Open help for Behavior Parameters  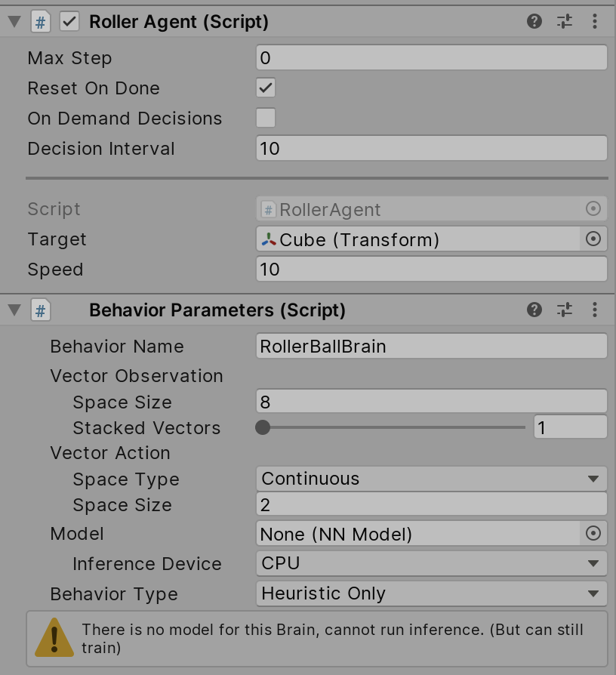[534, 310]
